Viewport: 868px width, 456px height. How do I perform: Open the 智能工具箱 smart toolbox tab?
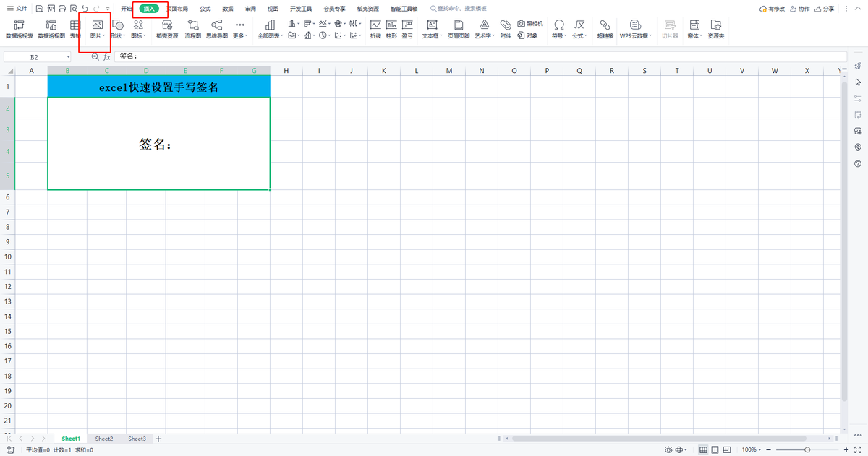point(404,9)
